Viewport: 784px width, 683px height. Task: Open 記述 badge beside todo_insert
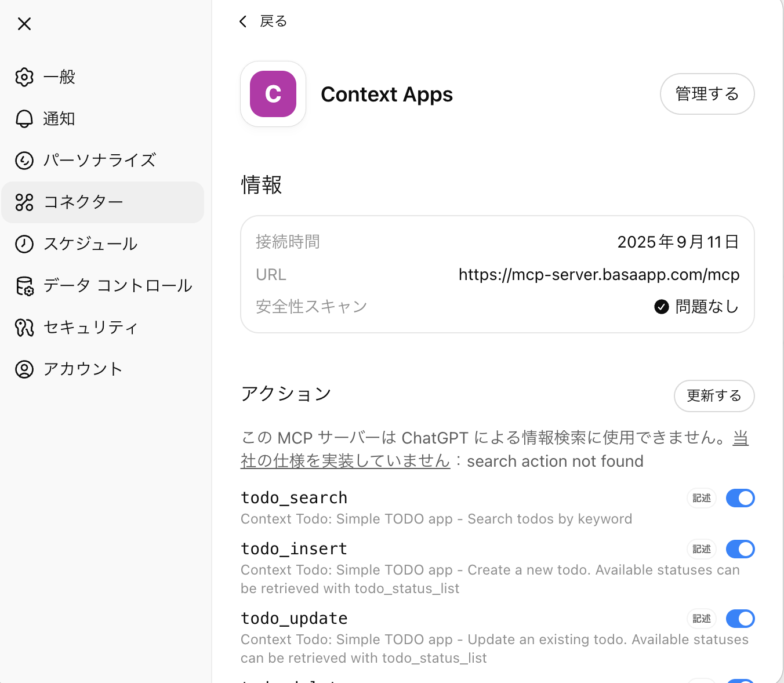[702, 549]
